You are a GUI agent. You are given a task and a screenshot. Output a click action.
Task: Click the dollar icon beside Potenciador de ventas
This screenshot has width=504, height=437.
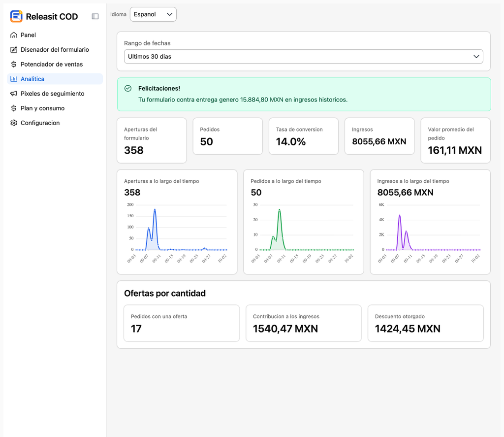pos(13,65)
